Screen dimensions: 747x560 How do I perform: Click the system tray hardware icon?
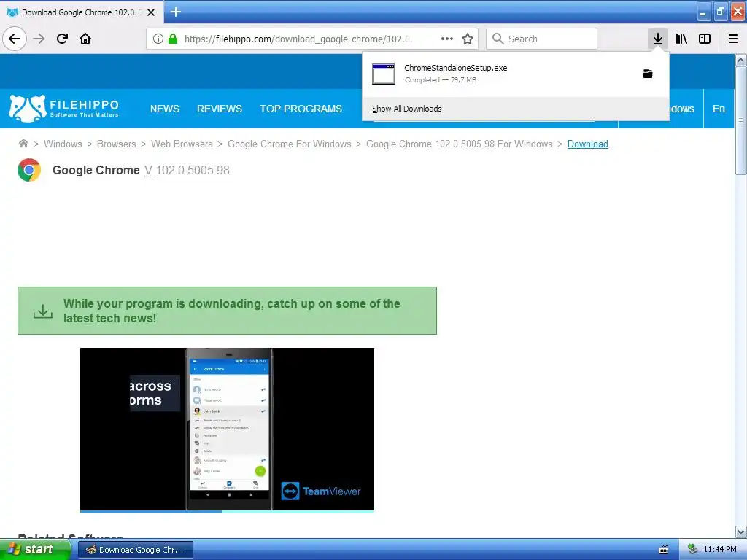[x=693, y=550]
